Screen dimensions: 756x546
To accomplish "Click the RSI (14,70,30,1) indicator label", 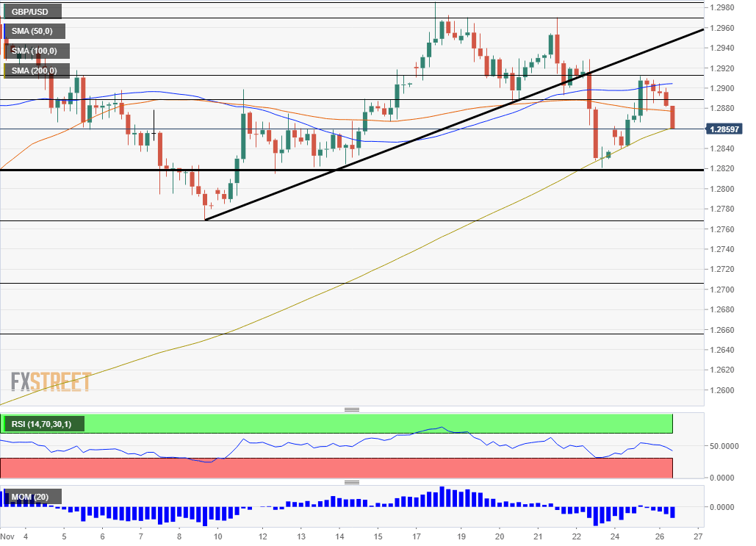I will click(43, 423).
